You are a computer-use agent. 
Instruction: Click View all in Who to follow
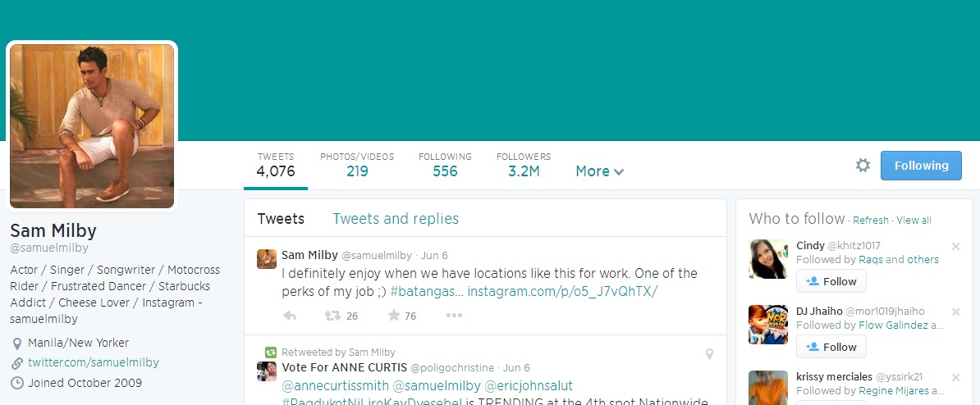tap(914, 221)
